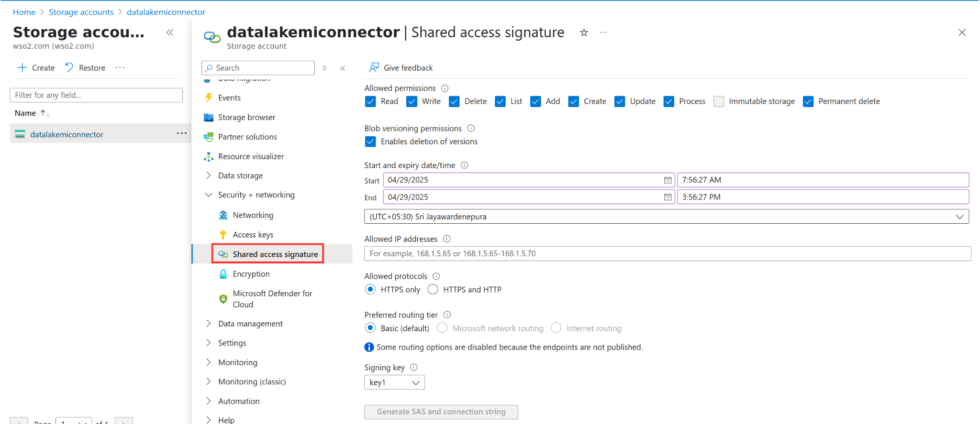This screenshot has width=980, height=424.
Task: Click the resource menu Search box
Action: coord(258,68)
